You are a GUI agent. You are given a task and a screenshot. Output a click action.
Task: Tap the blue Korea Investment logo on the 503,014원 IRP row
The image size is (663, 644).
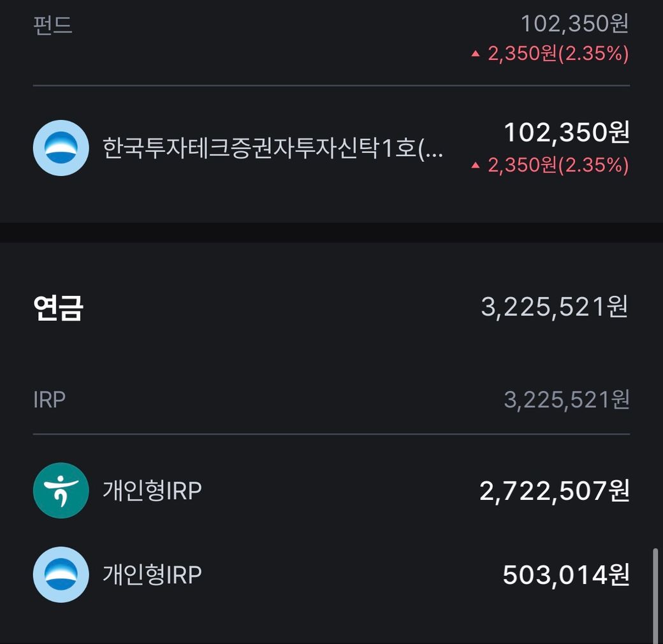click(x=61, y=574)
